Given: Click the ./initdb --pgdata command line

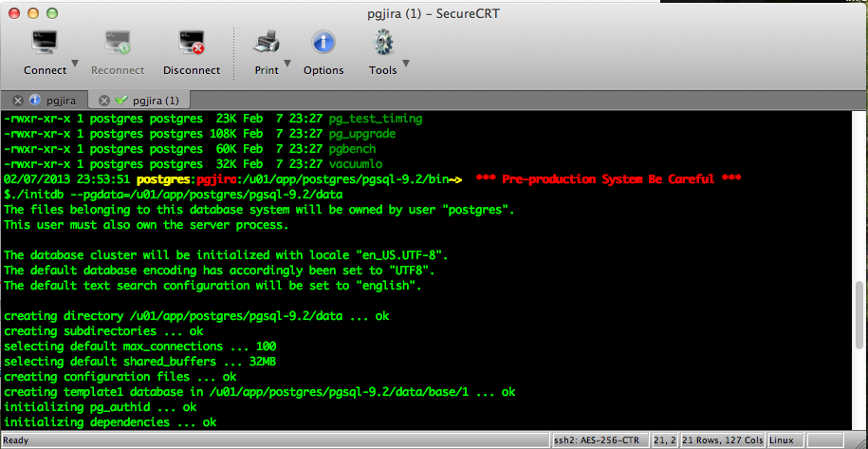Looking at the screenshot, I should tap(174, 195).
